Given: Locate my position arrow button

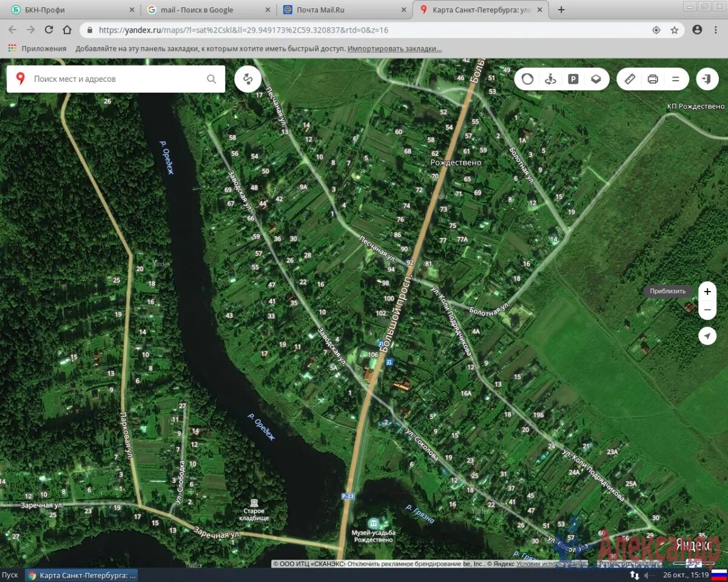Looking at the screenshot, I should pos(707,336).
